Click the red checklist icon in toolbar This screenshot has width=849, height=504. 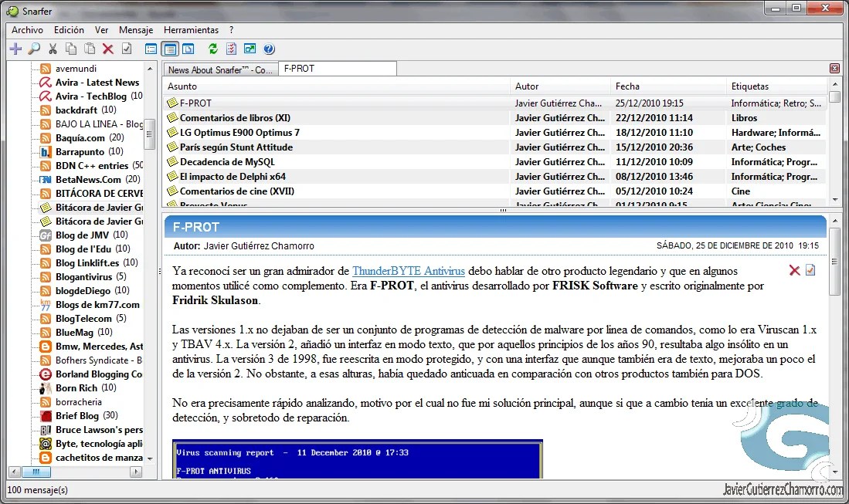click(x=231, y=49)
